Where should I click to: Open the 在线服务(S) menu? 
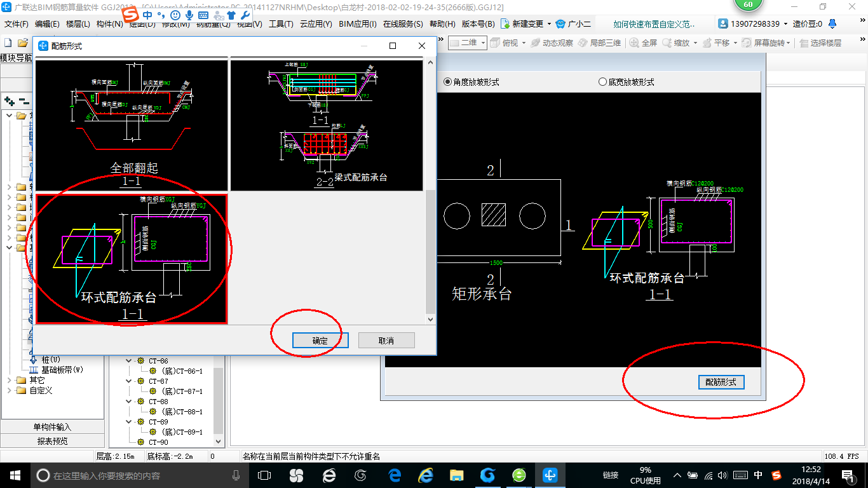(x=403, y=24)
